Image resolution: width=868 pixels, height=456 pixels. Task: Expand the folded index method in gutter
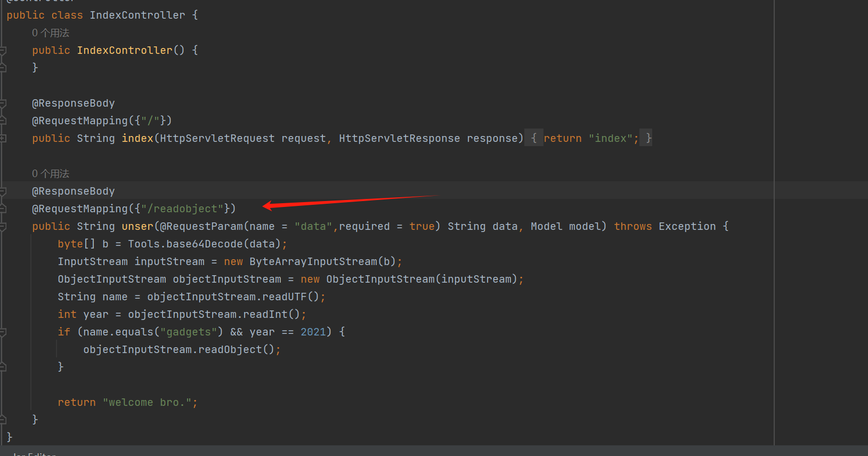3,138
